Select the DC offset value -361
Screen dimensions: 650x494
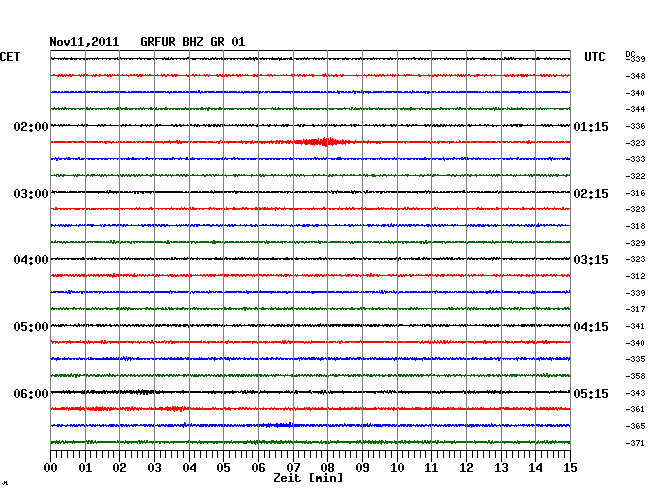[x=635, y=409]
